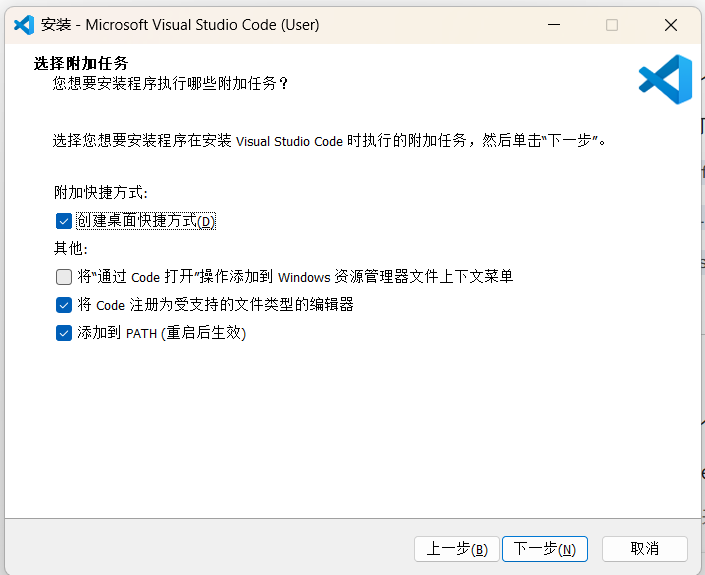Click the disabled maximize button
This screenshot has height=575, width=705.
(612, 25)
